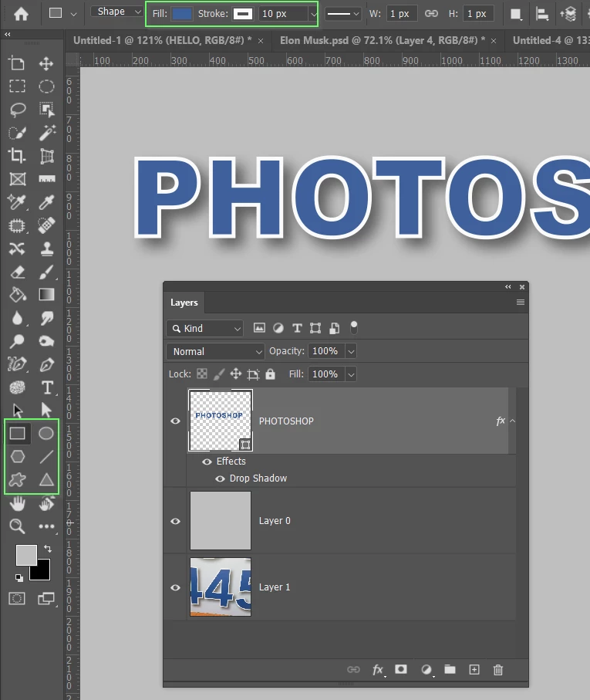This screenshot has height=700, width=590.
Task: Select the Zoom tool
Action: (17, 526)
